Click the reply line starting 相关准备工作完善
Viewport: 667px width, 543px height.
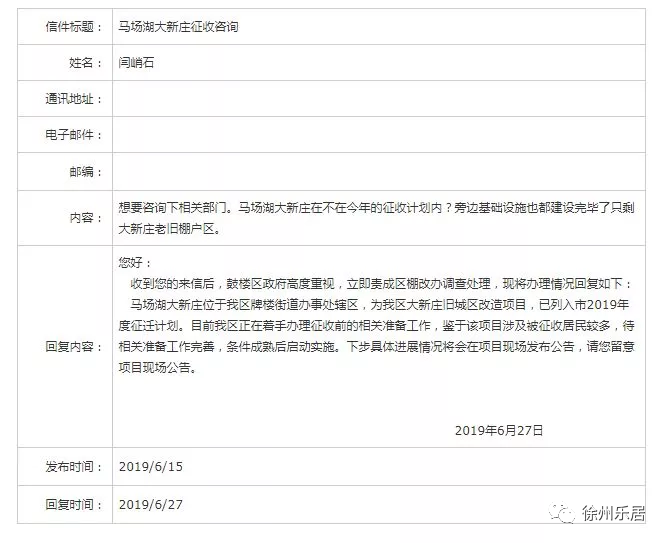point(376,346)
